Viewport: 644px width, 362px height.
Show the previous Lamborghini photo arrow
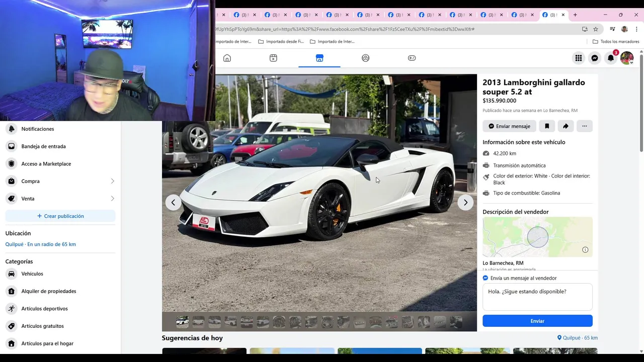tap(173, 203)
